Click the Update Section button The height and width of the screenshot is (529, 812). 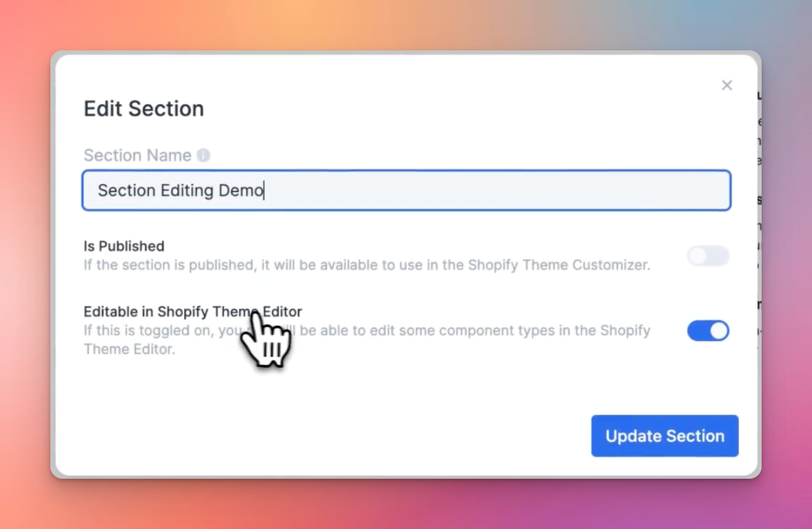click(665, 436)
